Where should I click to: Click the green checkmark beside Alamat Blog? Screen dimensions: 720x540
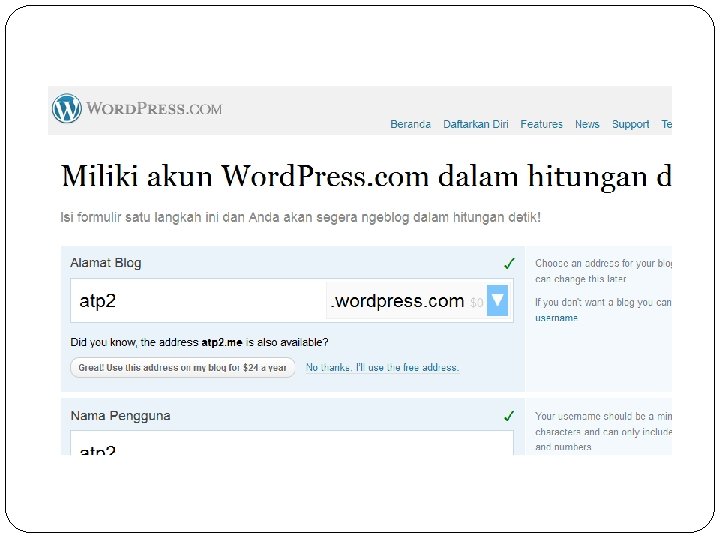pyautogui.click(x=509, y=263)
